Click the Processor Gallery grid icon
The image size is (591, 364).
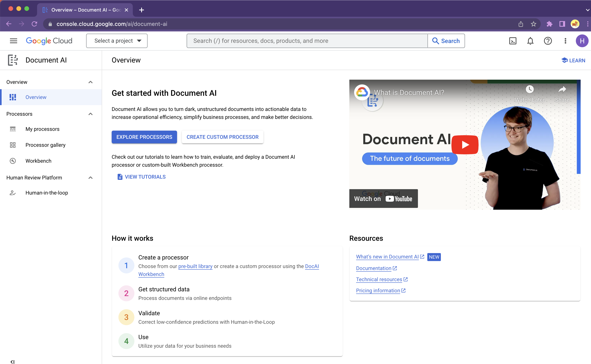coord(13,145)
